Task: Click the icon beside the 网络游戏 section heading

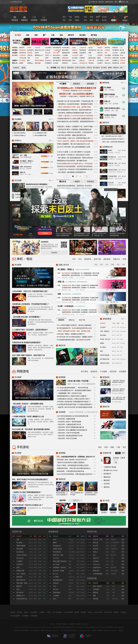Action: 14,371
